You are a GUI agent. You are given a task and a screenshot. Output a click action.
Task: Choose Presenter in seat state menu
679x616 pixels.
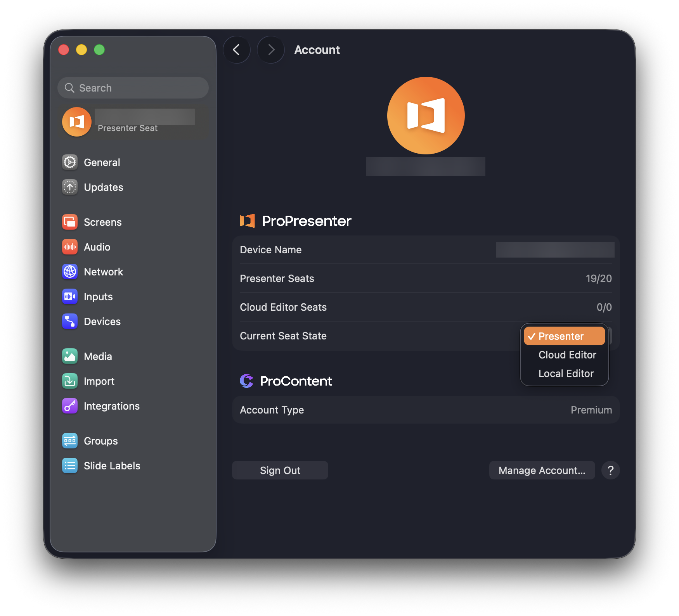click(x=564, y=336)
